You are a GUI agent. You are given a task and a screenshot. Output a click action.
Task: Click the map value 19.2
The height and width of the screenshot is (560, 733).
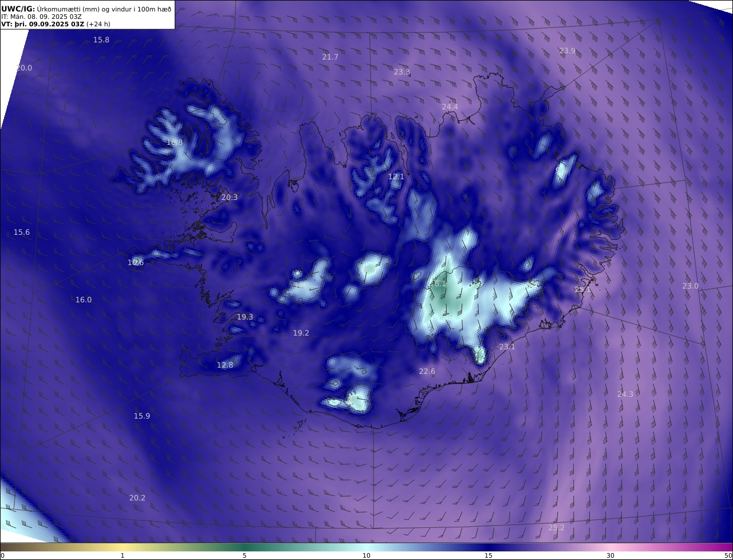(301, 333)
